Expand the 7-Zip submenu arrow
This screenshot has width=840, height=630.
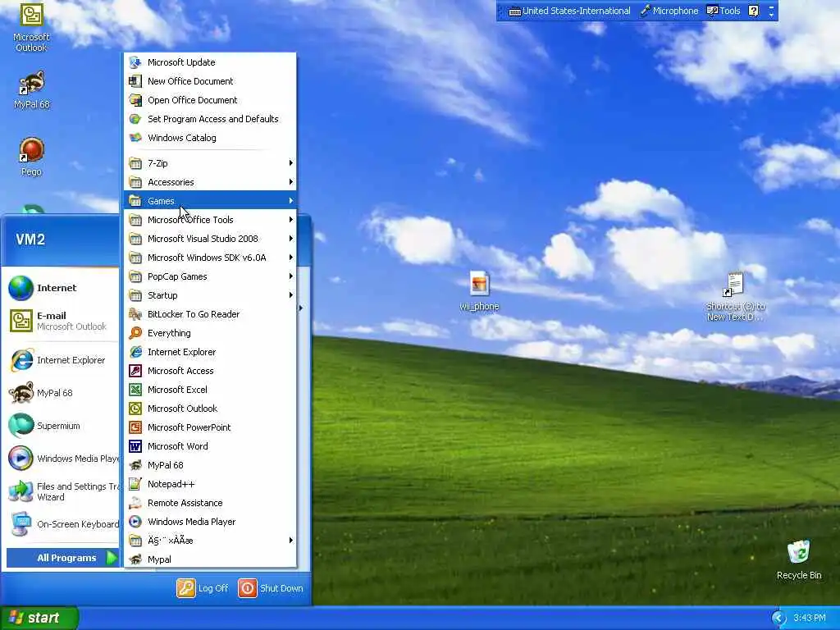point(291,163)
